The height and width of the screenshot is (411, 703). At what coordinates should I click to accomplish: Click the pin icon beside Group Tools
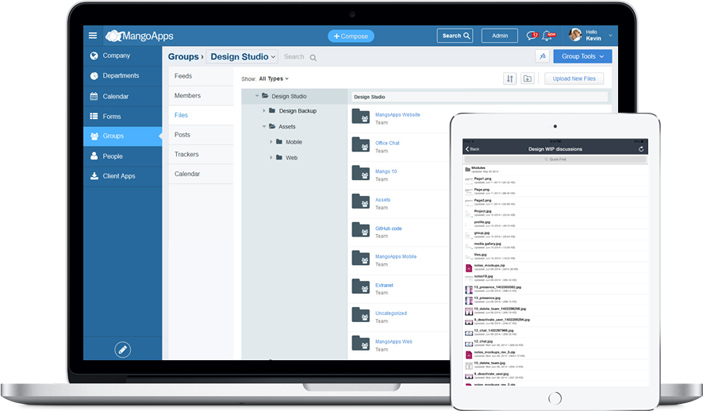point(542,56)
